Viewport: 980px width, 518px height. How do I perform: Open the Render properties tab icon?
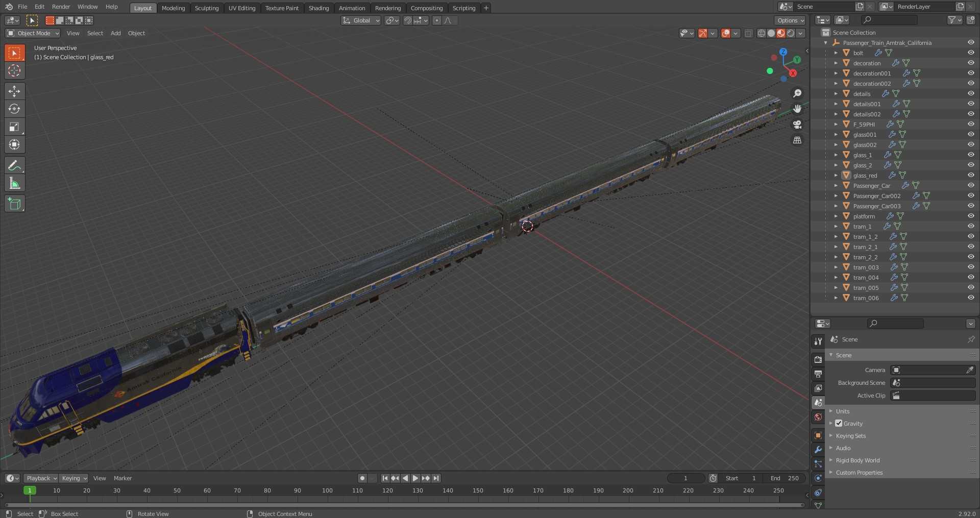pyautogui.click(x=818, y=359)
